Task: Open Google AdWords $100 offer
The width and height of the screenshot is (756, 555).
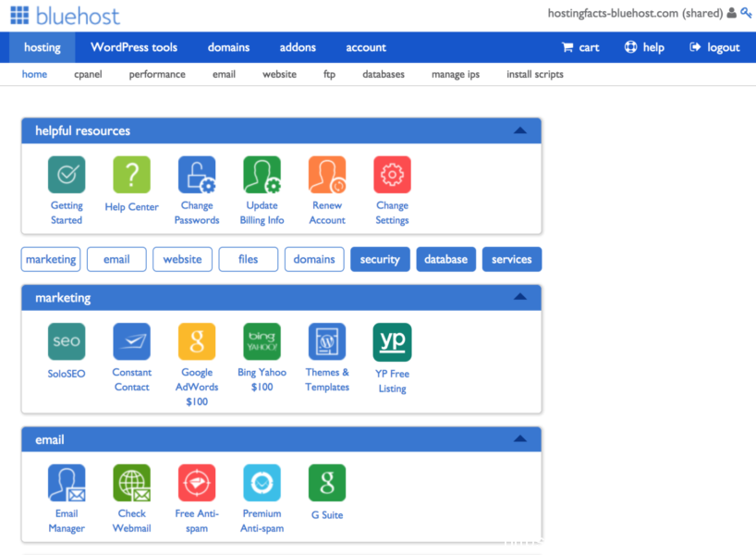Action: point(197,341)
